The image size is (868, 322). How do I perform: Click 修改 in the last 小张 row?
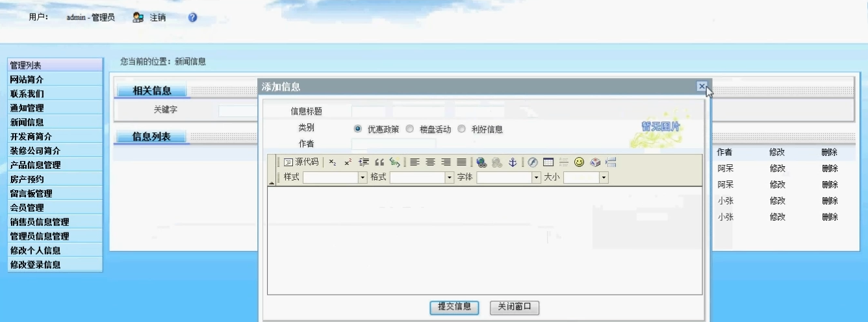pos(778,217)
